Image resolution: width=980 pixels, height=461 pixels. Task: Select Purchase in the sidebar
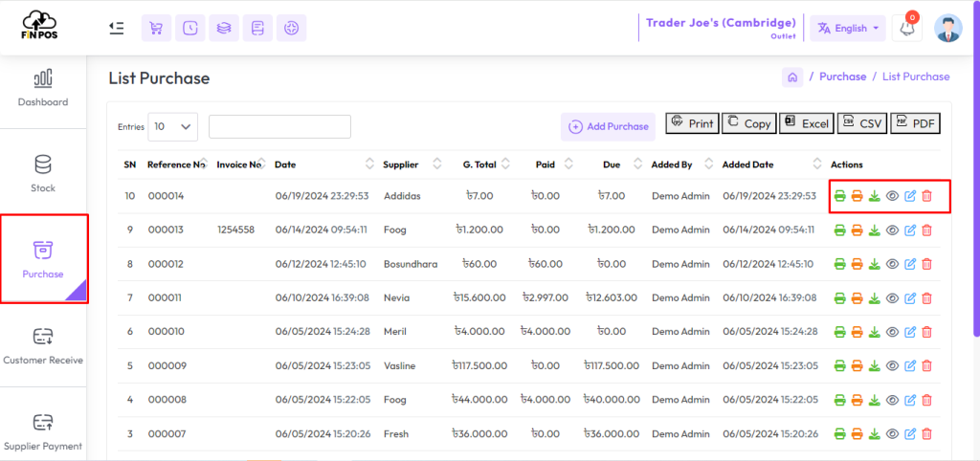point(42,258)
